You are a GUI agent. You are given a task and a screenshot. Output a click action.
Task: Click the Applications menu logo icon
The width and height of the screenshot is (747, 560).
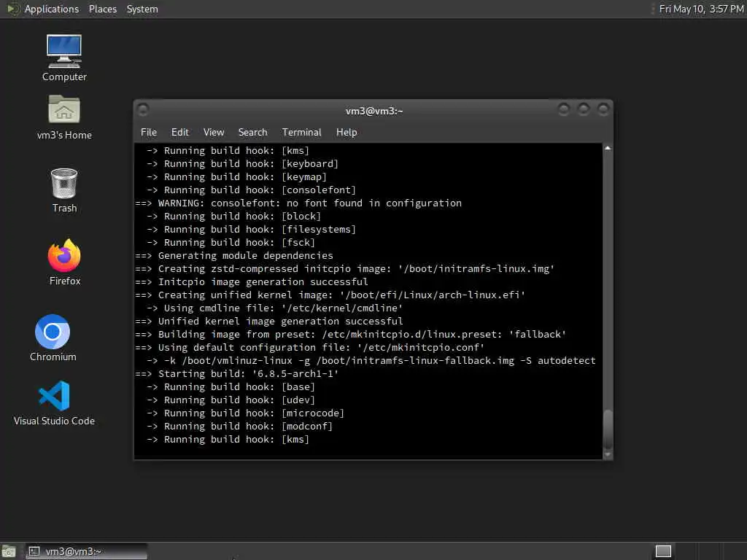[12, 9]
